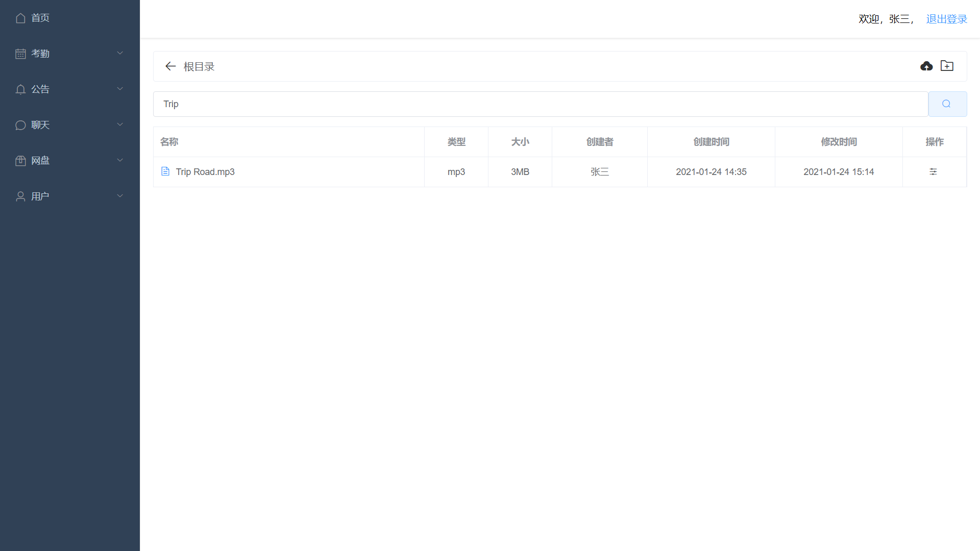Click the back arrow beside 根目录
980x551 pixels.
[x=170, y=66]
